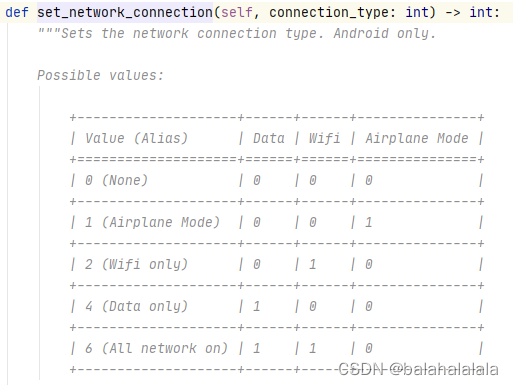
Task: Click the connection_type parameter name
Action: 330,13
